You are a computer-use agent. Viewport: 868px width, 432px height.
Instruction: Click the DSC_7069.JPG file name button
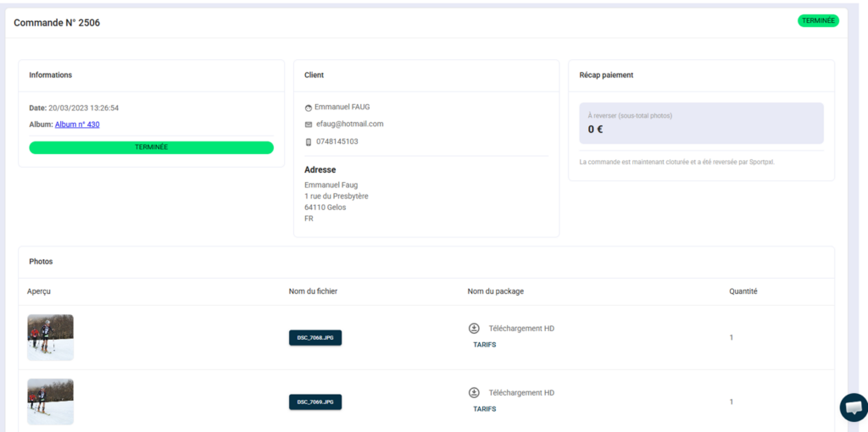pyautogui.click(x=315, y=402)
